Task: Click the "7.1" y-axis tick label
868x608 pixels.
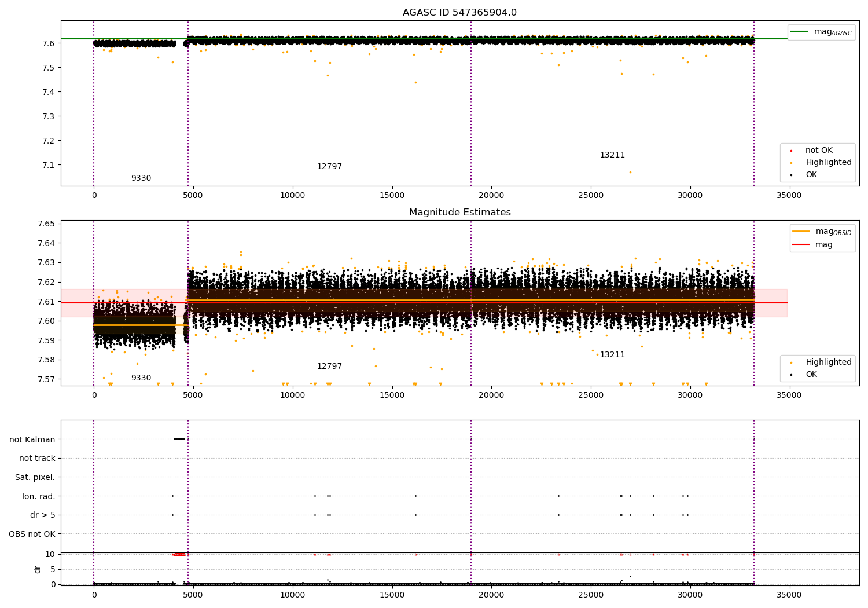Action: coord(49,166)
